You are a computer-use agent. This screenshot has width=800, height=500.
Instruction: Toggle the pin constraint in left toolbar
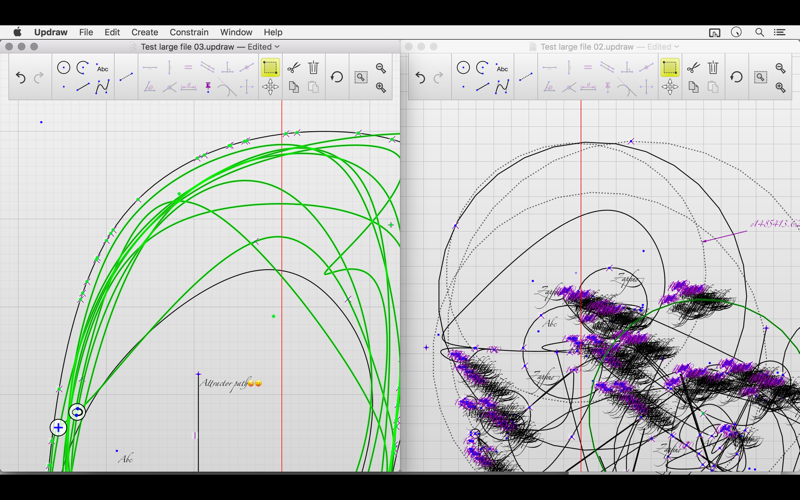tap(208, 88)
